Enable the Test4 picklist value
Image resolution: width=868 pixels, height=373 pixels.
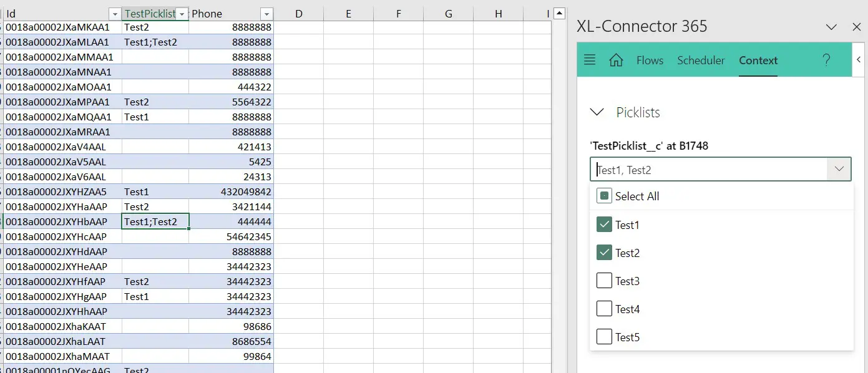coord(604,309)
